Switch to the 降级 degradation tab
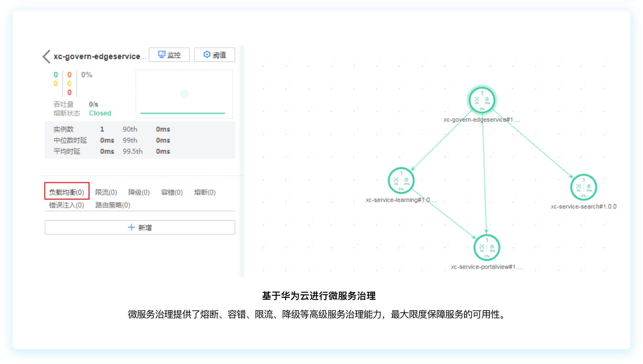Screen dimensions: 643x364 click(x=139, y=192)
